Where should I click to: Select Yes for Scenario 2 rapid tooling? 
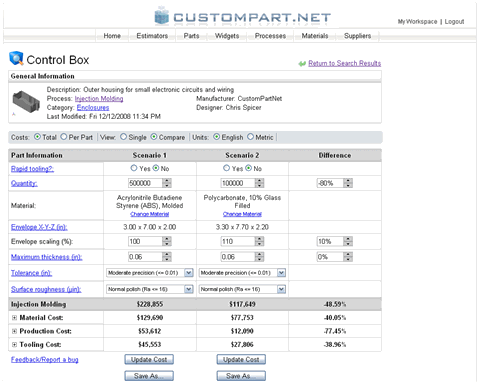click(226, 168)
